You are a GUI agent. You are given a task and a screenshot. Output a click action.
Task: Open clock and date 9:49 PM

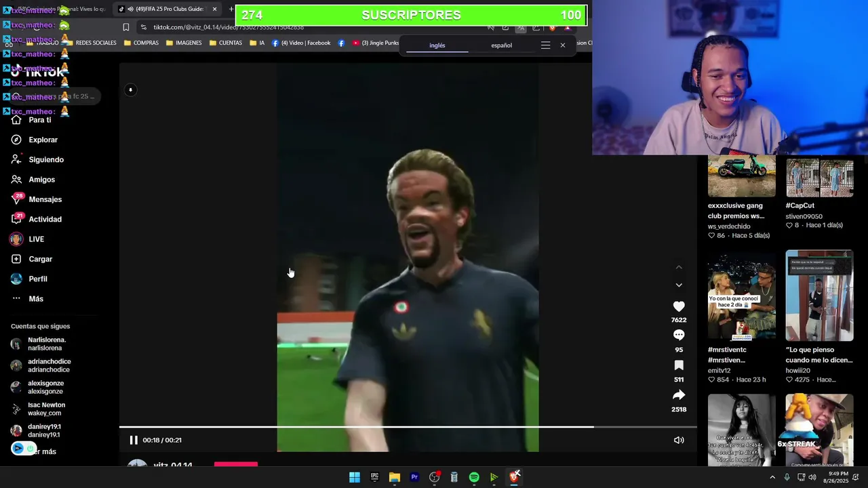(835, 477)
